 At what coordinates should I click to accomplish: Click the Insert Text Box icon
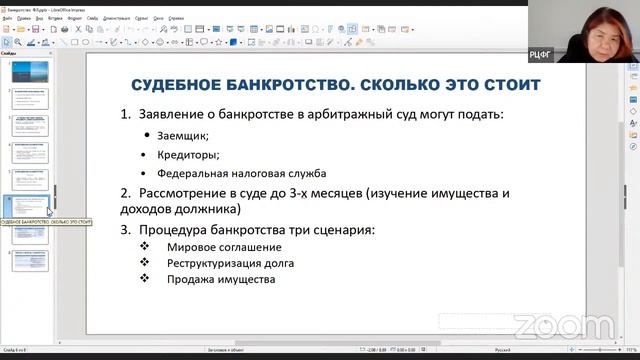click(x=304, y=29)
